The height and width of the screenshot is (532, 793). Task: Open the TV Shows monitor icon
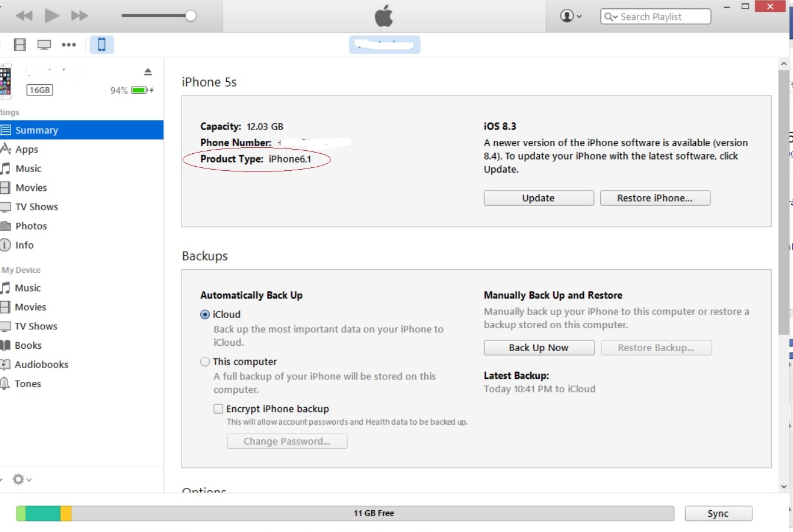[x=44, y=45]
